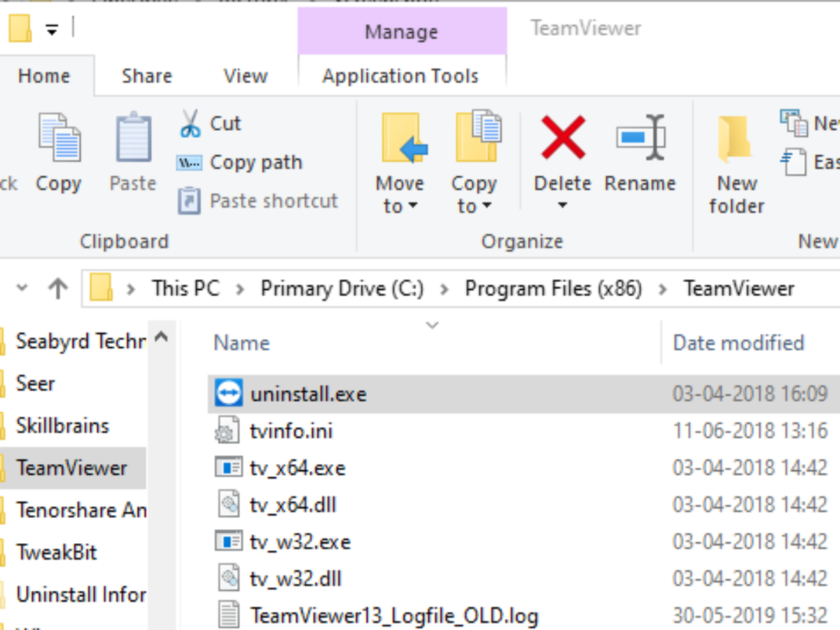Click the Rename icon in Organize group
Image resolution: width=840 pixels, height=630 pixels.
(x=640, y=138)
